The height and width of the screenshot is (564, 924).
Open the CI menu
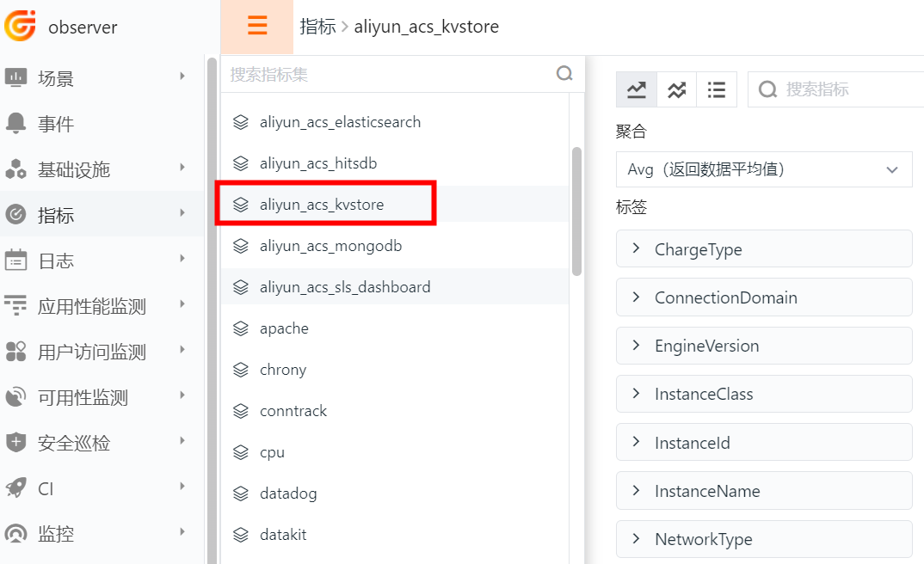[102, 487]
